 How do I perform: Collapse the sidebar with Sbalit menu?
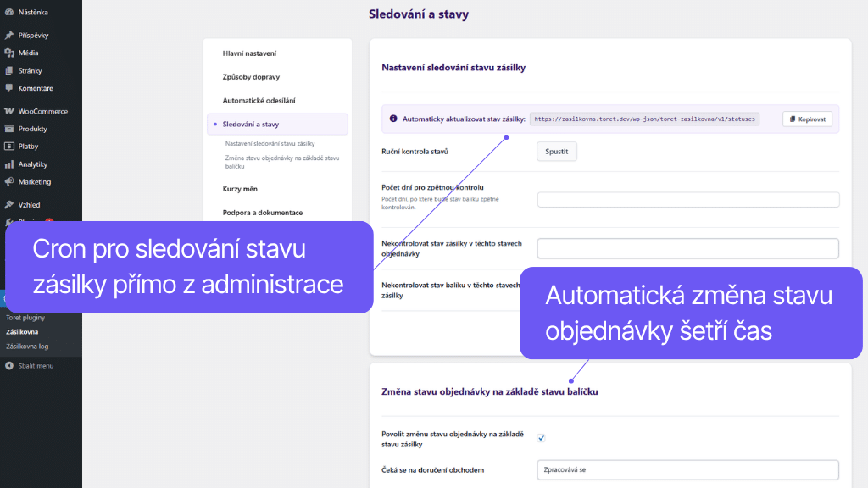[34, 365]
